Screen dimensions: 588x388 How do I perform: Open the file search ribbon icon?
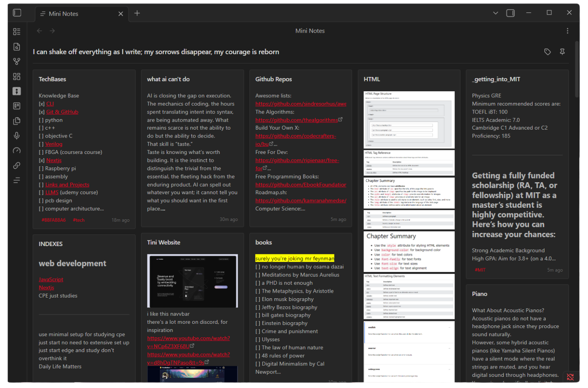tap(17, 47)
